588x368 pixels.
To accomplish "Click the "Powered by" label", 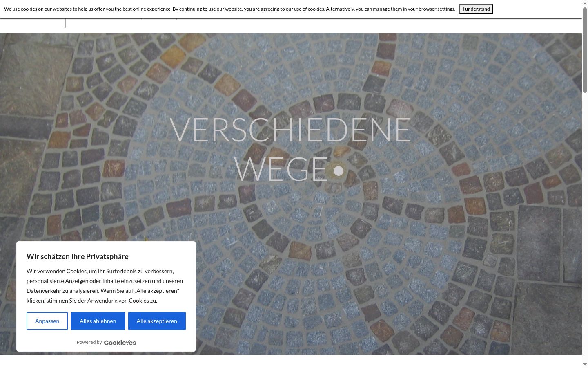I will tap(89, 342).
